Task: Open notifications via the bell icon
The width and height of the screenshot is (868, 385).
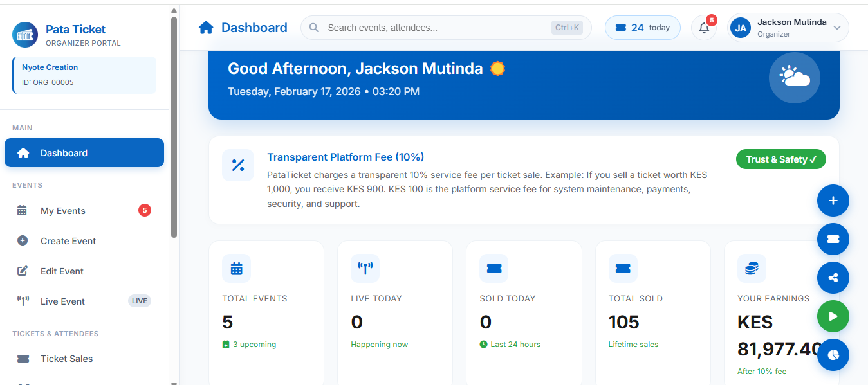Action: coord(703,28)
